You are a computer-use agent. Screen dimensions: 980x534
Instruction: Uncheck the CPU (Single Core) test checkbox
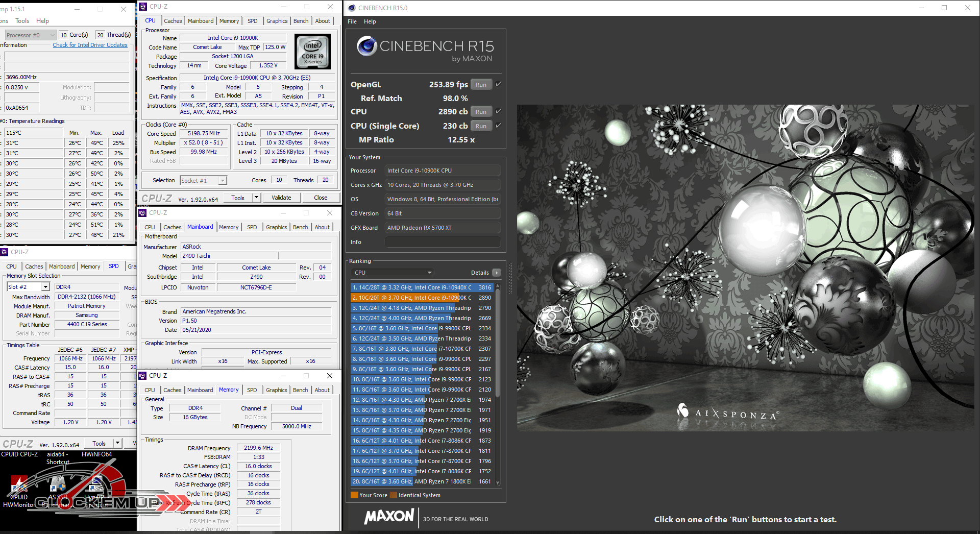(x=499, y=126)
